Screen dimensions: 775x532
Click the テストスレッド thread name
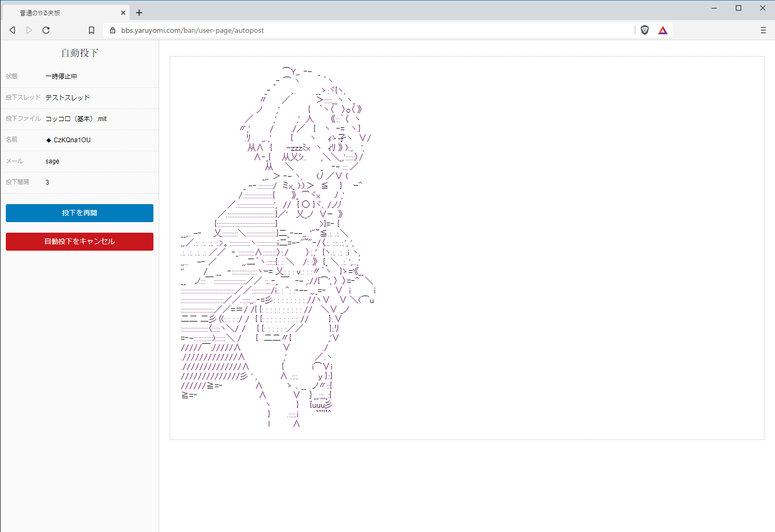coord(68,97)
